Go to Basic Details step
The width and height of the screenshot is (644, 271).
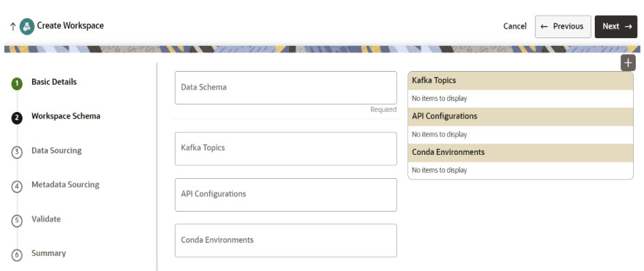pos(54,82)
